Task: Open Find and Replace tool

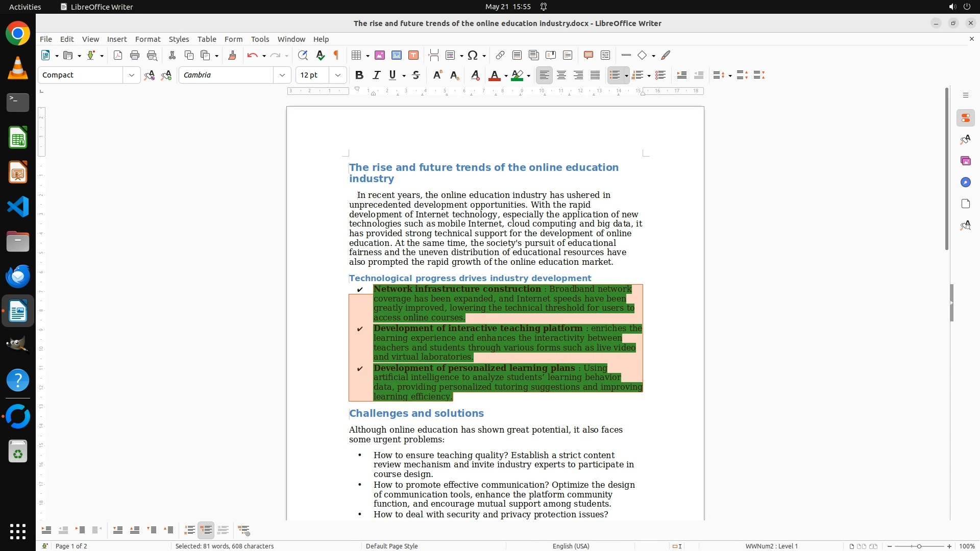Action: [x=303, y=56]
